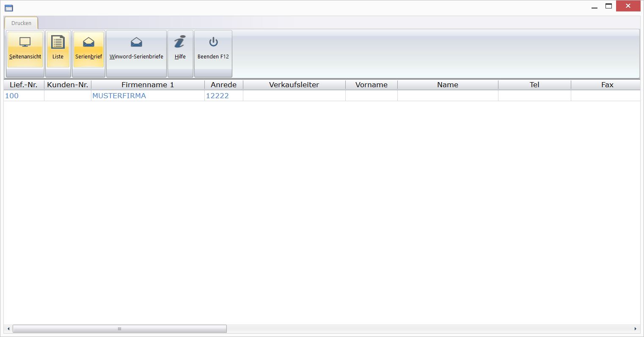Sort by Lief.-Nr. column header
The image size is (644, 337).
click(x=24, y=85)
